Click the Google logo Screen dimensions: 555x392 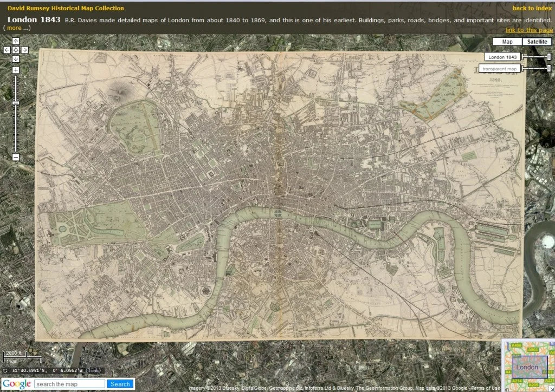(x=17, y=384)
